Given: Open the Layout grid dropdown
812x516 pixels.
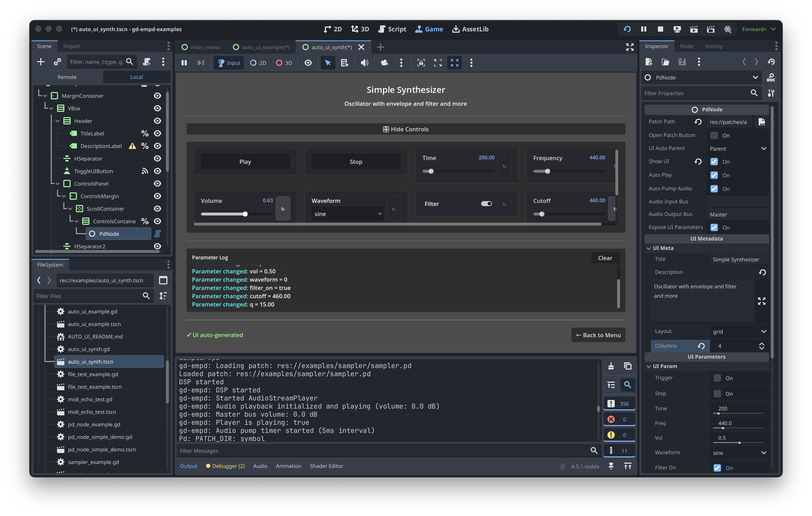Looking at the screenshot, I should click(739, 331).
